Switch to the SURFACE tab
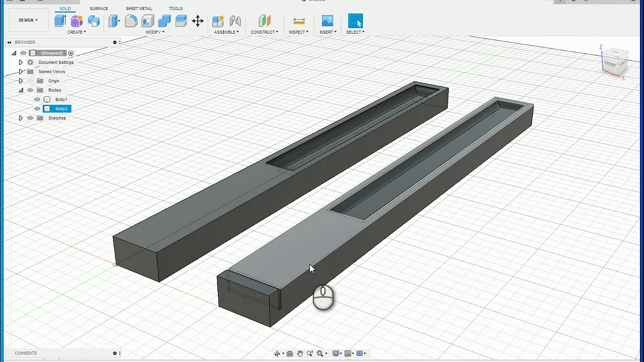The image size is (644, 362). pyautogui.click(x=99, y=9)
